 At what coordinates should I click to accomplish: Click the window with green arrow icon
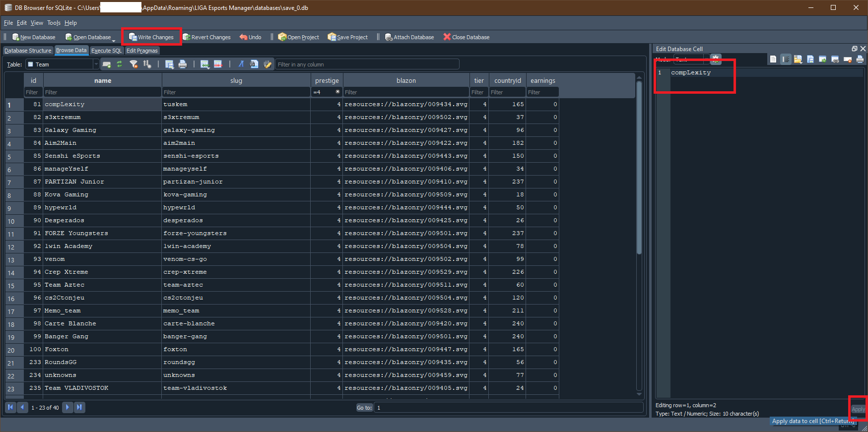pyautogui.click(x=823, y=60)
